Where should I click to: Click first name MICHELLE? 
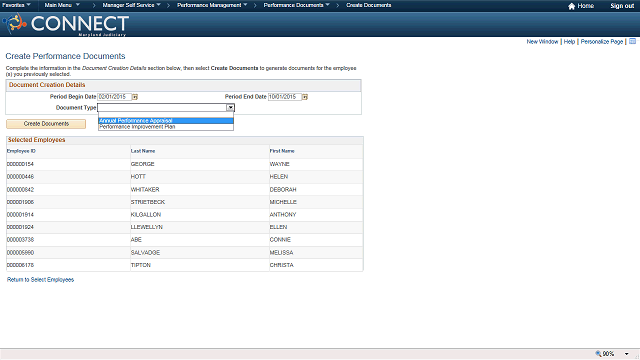[x=283, y=202]
